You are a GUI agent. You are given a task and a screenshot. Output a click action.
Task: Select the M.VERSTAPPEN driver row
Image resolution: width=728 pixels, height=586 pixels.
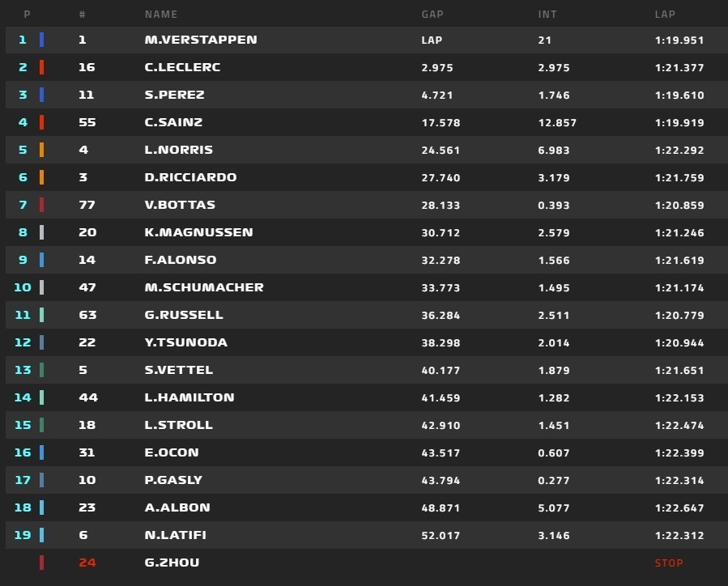pos(366,40)
